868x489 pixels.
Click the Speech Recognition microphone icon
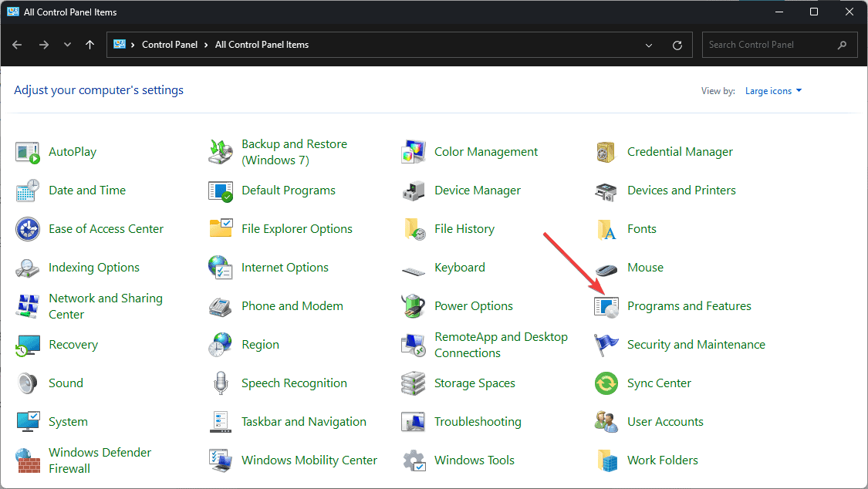tap(221, 383)
